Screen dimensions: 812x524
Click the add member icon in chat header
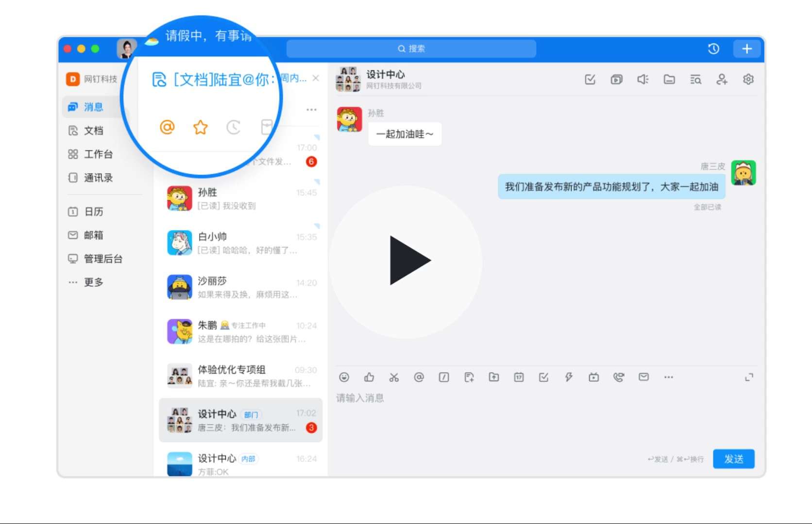pyautogui.click(x=722, y=79)
